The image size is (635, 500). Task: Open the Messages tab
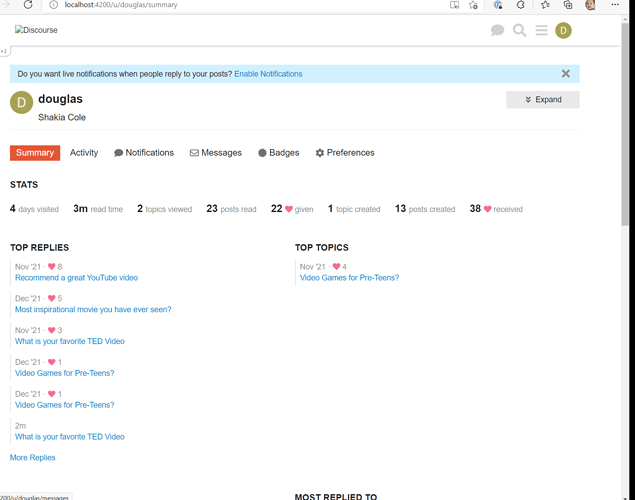tap(216, 153)
